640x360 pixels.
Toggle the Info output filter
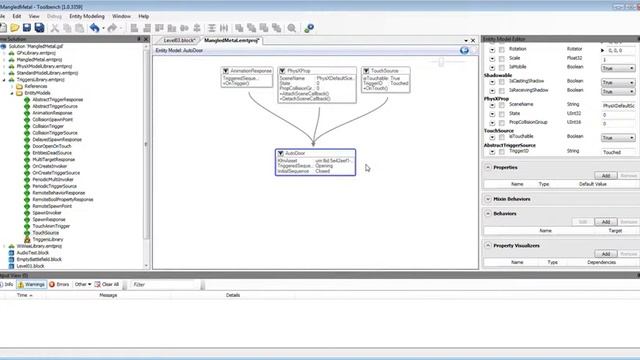tap(7, 284)
